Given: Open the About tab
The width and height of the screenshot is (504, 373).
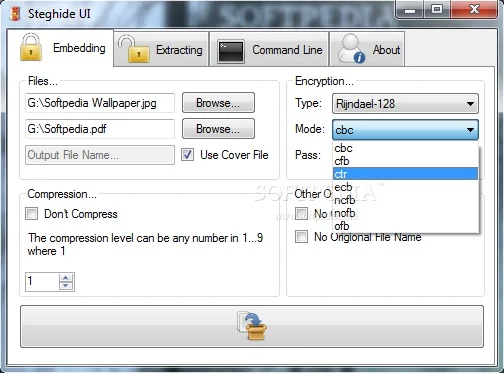Looking at the screenshot, I should (x=367, y=49).
